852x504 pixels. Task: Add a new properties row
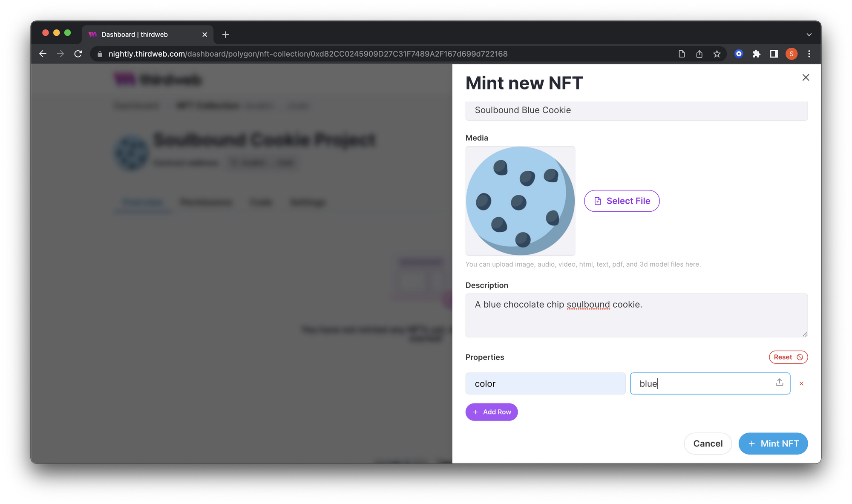pyautogui.click(x=491, y=412)
